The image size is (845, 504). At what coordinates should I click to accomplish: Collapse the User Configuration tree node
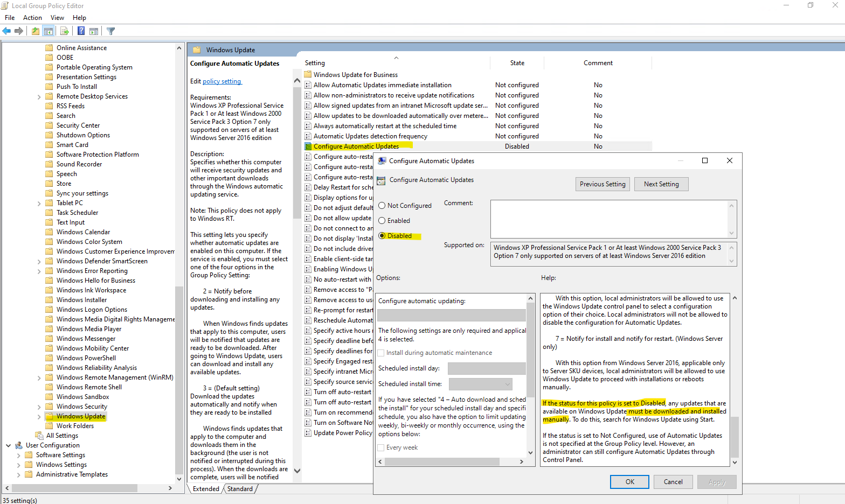pyautogui.click(x=8, y=445)
